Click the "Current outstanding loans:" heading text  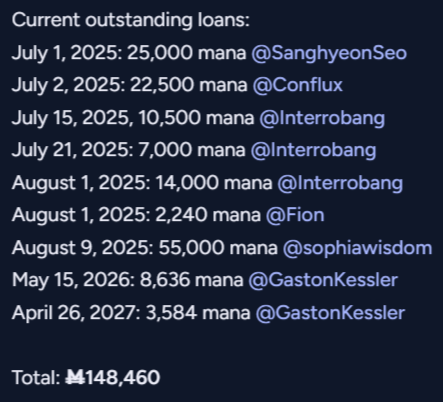click(x=131, y=20)
